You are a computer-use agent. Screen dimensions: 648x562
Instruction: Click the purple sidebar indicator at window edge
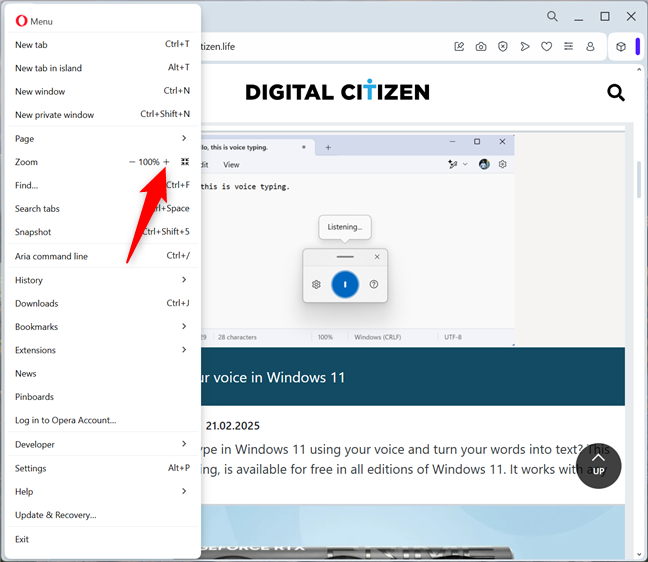638,46
